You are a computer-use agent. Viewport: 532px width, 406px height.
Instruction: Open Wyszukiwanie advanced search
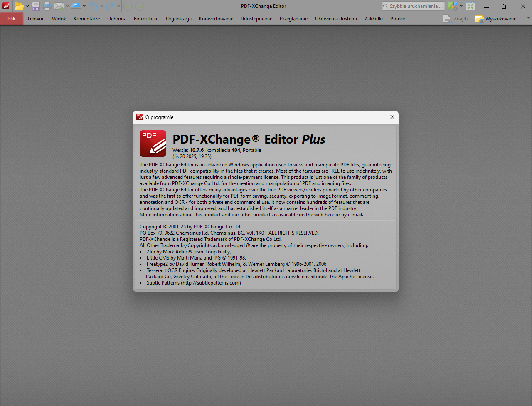[498, 19]
